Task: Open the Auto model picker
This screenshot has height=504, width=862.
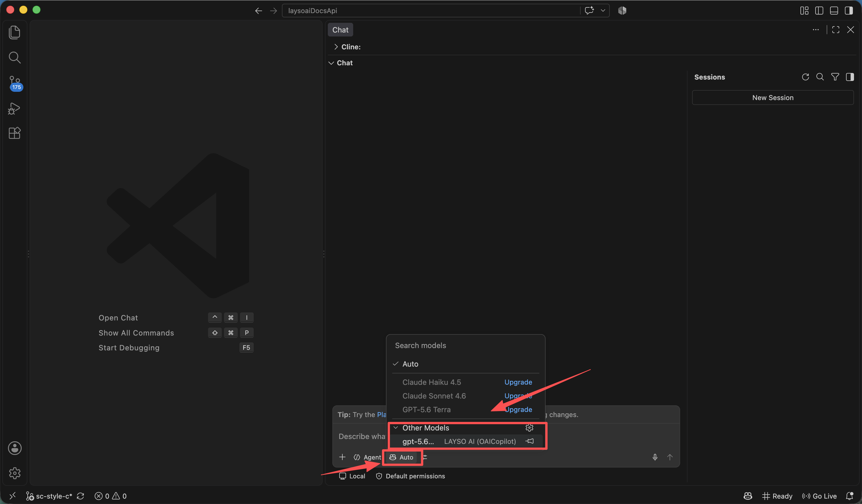Action: [402, 457]
